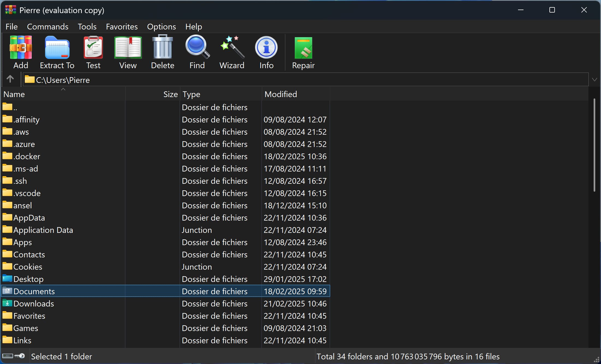
Task: Open the Favorites menu
Action: click(122, 26)
